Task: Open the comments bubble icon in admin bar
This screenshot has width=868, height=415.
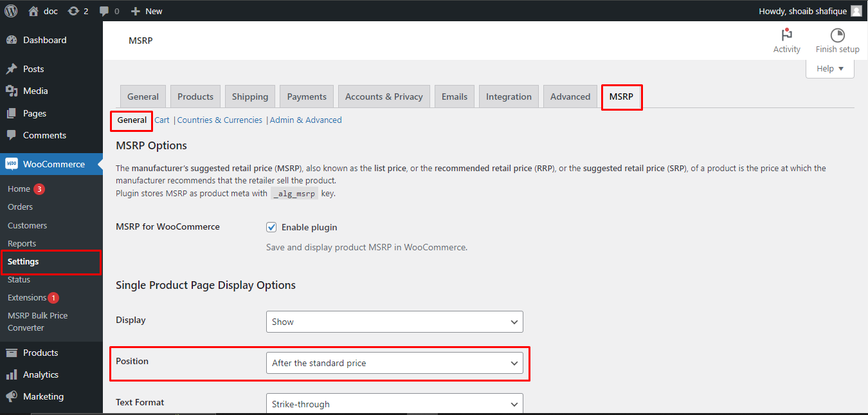Action: [105, 11]
